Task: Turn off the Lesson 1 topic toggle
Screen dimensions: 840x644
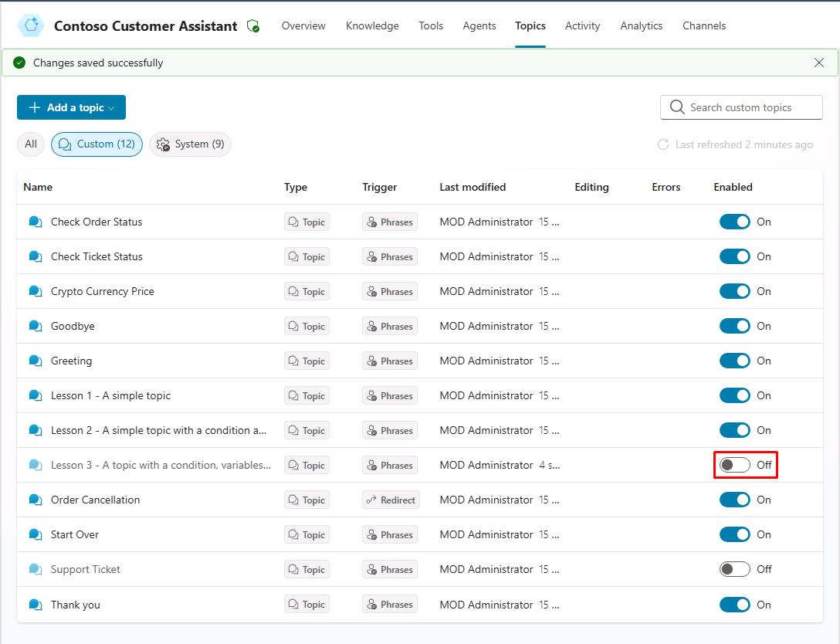Action: pos(734,396)
